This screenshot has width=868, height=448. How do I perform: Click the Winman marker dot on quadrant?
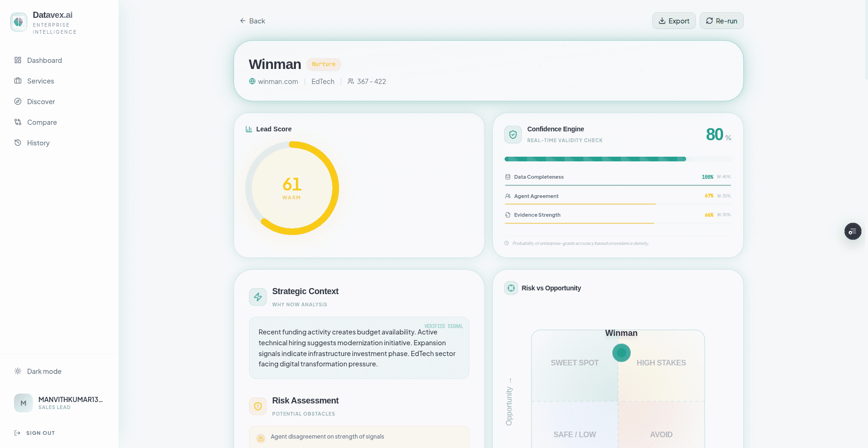click(621, 353)
